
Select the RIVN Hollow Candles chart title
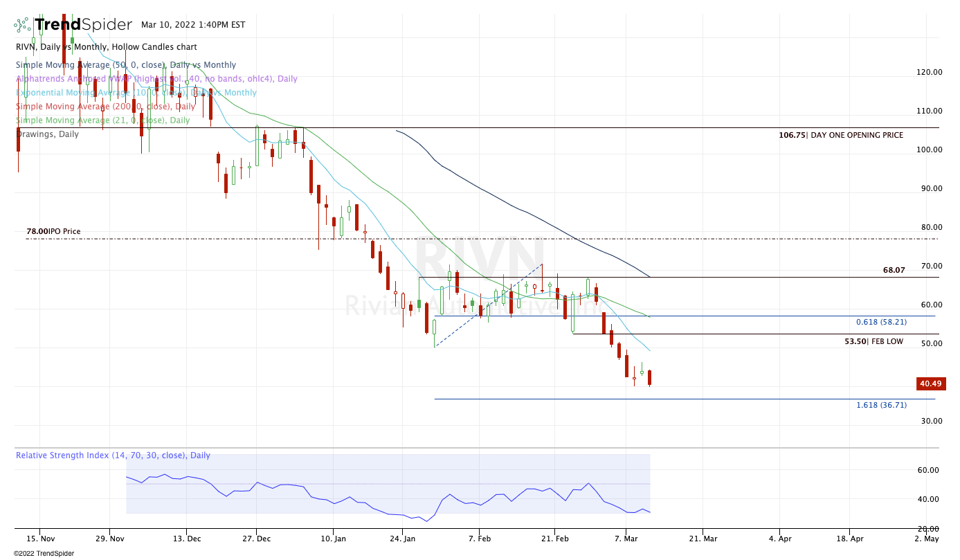tap(106, 47)
